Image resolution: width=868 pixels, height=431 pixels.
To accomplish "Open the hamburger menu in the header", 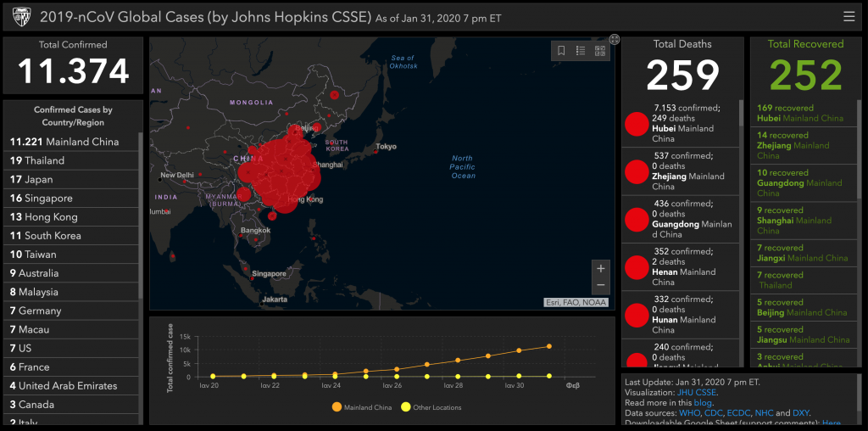I will 849,16.
